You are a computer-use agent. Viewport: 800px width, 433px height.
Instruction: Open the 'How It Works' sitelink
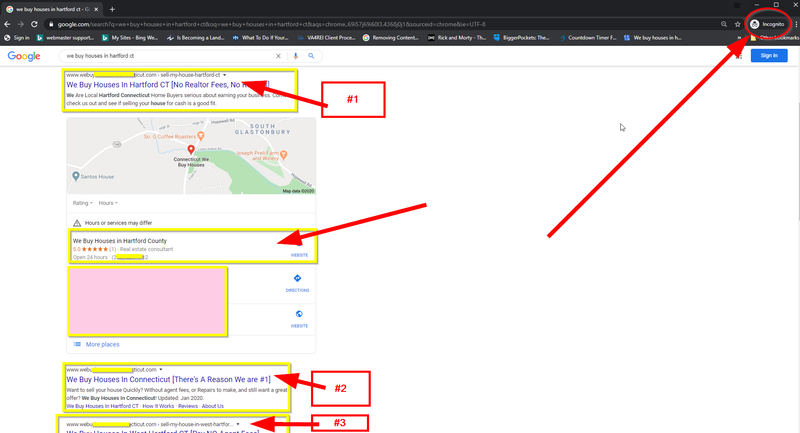(x=158, y=406)
